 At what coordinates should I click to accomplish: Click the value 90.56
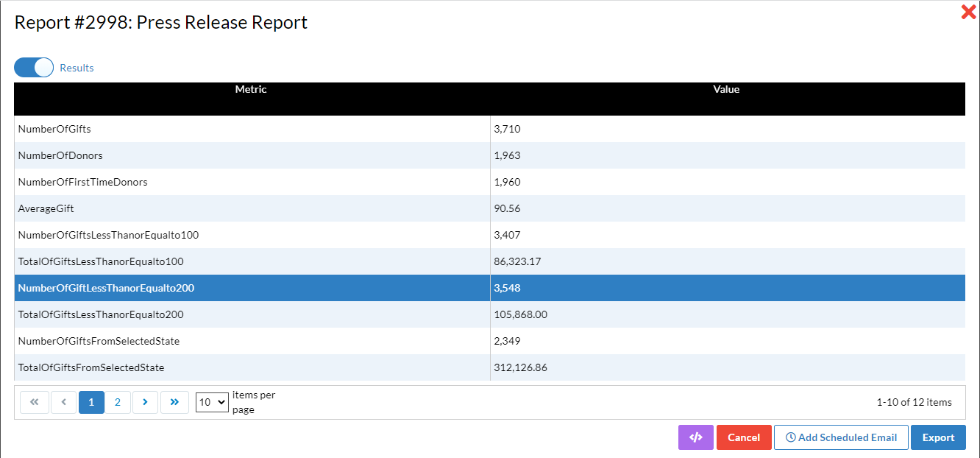click(507, 208)
